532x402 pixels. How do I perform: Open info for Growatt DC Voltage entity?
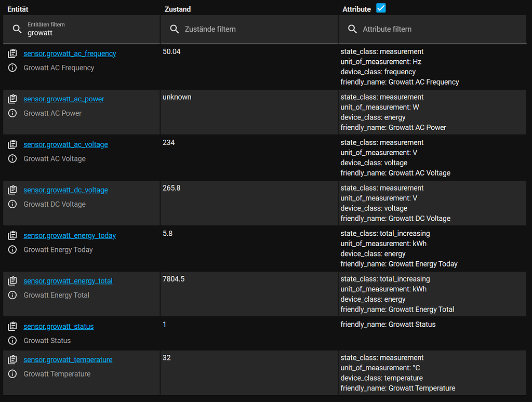coord(12,204)
